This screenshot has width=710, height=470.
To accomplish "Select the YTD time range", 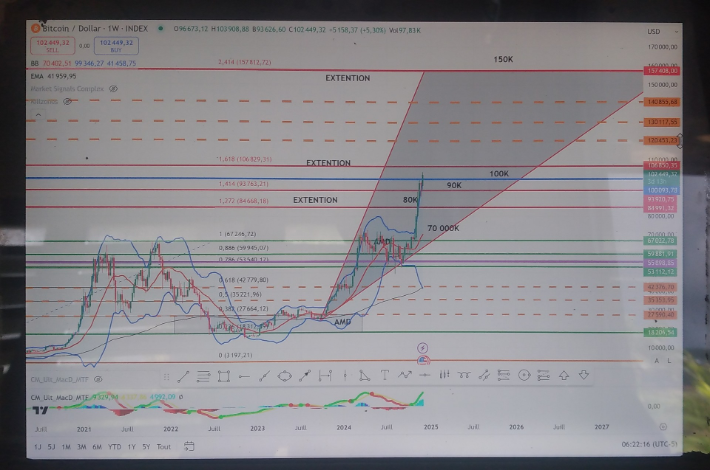I will [115, 447].
